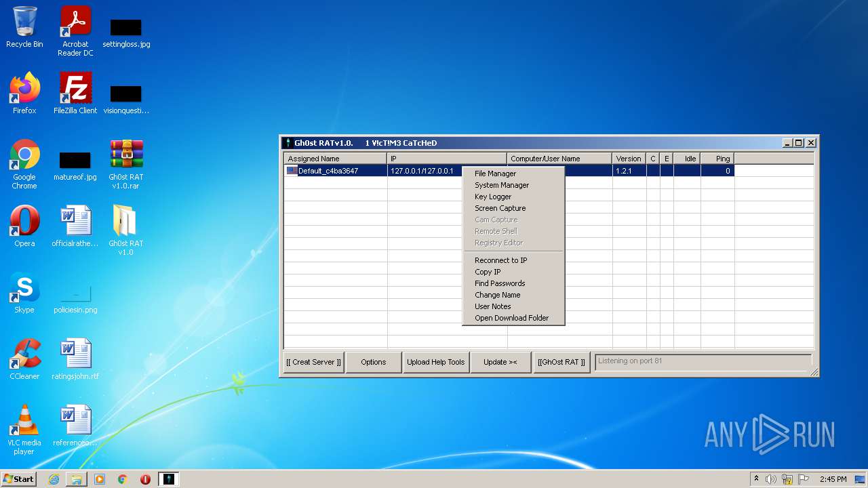
Task: Launch Google Chrome desktop shortcut
Action: [x=24, y=164]
